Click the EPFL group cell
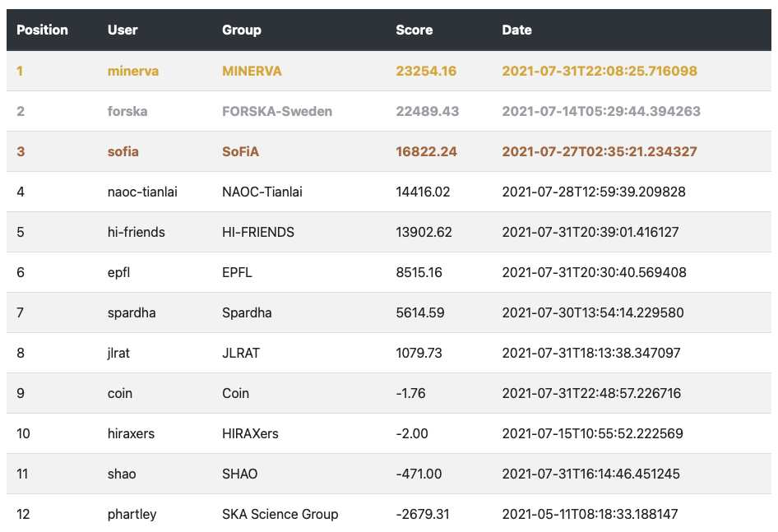This screenshot has width=778, height=532. coord(237,272)
